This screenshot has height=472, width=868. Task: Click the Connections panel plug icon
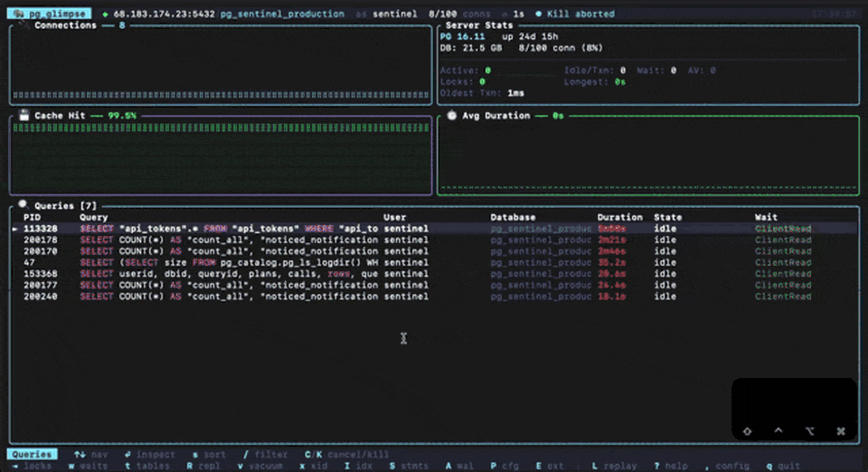[24, 25]
